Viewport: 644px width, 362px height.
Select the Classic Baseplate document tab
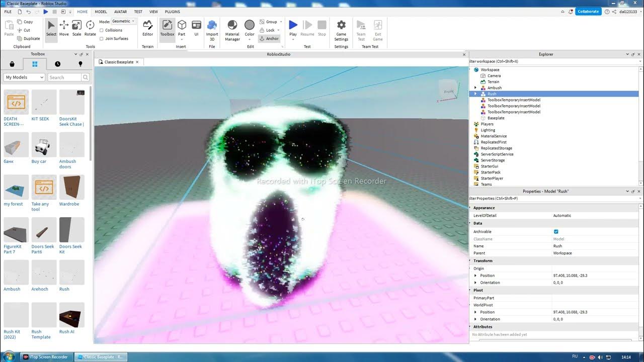click(119, 62)
